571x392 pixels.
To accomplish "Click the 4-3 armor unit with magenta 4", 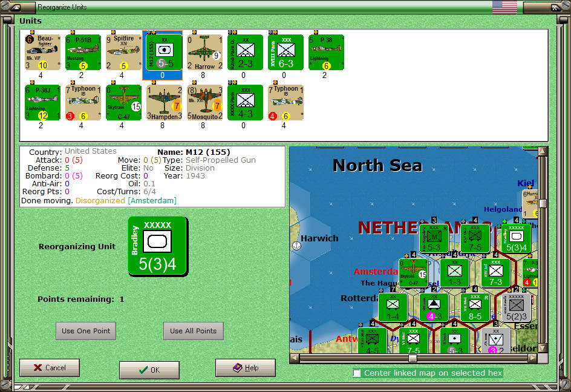I will pos(434,307).
